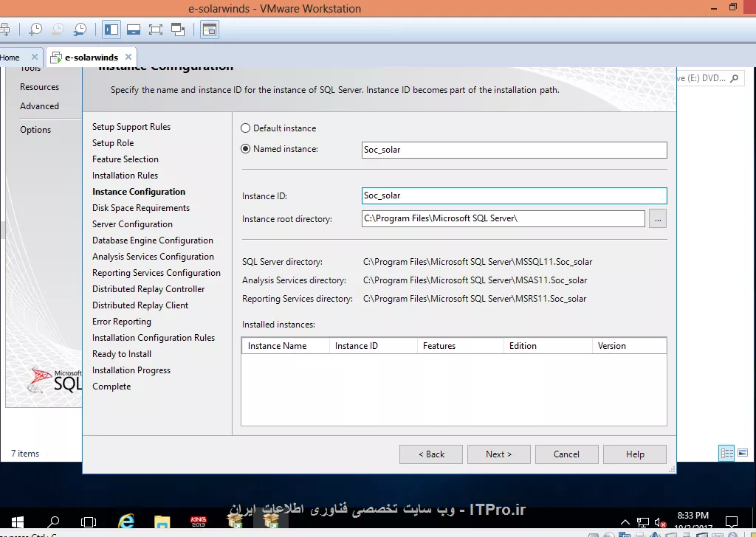Open the KING 2013 taskbar app
756x537 pixels.
click(x=198, y=521)
